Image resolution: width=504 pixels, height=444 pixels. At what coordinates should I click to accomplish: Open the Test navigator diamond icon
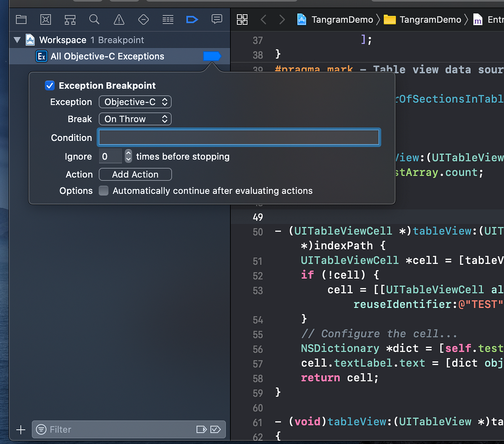tap(143, 19)
